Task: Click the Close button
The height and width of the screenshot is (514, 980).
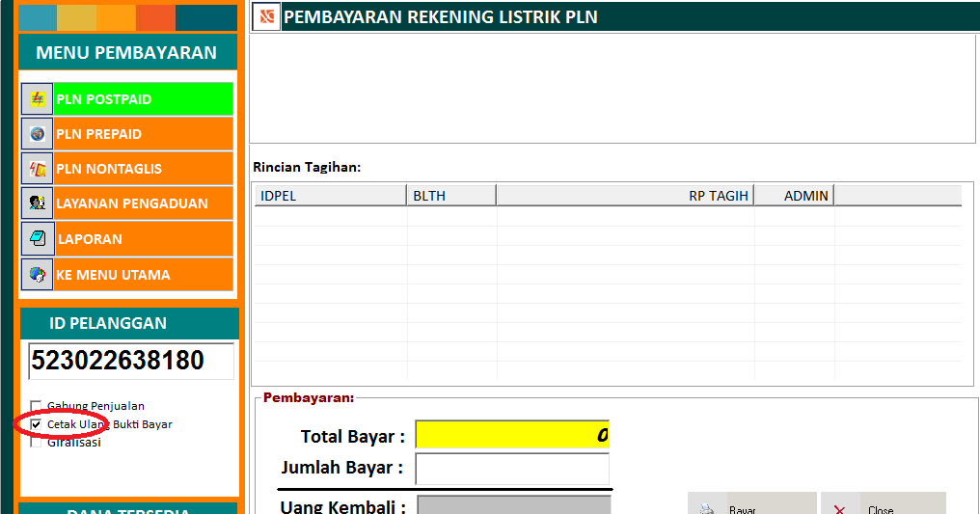Action: 884,503
